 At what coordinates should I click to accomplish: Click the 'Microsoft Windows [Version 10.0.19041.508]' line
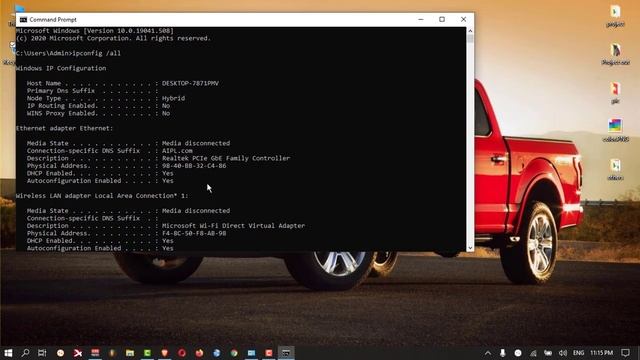95,31
